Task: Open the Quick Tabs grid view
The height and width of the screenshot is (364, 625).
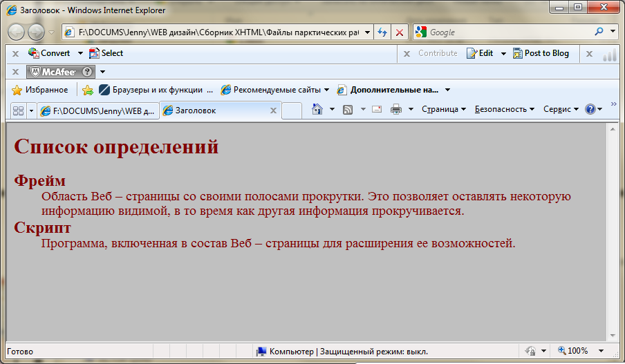Action: pyautogui.click(x=18, y=111)
